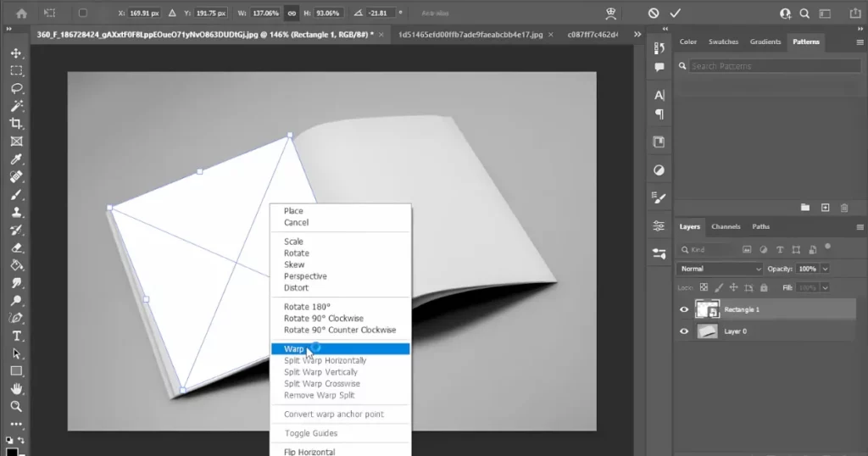The width and height of the screenshot is (868, 456).
Task: Open the Paragraph panel icon
Action: [x=659, y=114]
